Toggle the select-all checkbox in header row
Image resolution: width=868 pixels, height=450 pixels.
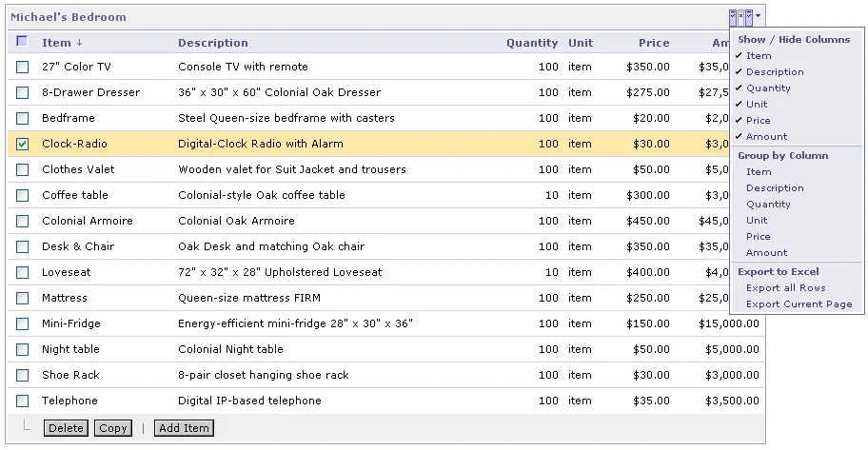tap(23, 42)
